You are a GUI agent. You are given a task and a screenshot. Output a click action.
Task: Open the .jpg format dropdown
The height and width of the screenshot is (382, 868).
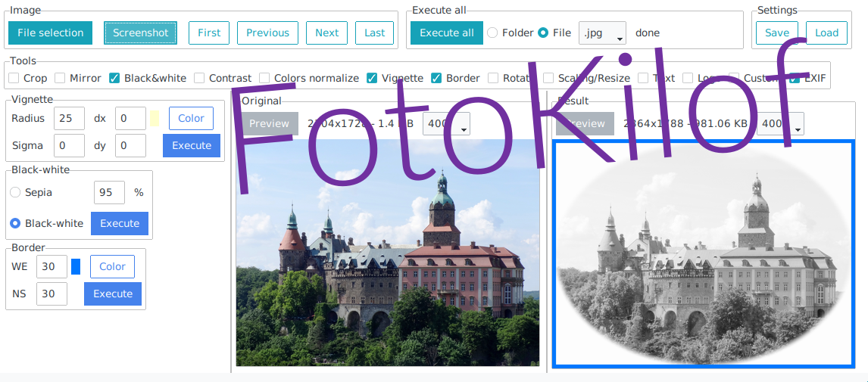tap(602, 33)
